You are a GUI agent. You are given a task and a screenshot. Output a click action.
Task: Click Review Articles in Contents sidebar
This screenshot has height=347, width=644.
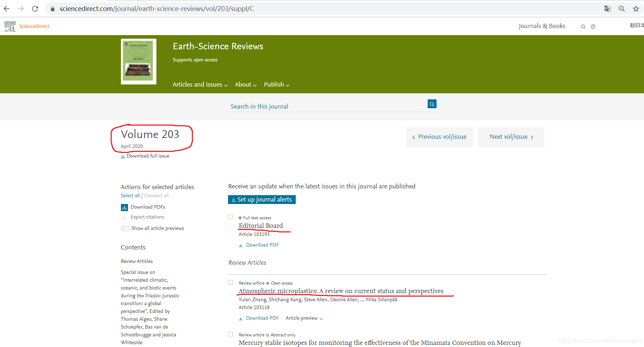tap(137, 261)
